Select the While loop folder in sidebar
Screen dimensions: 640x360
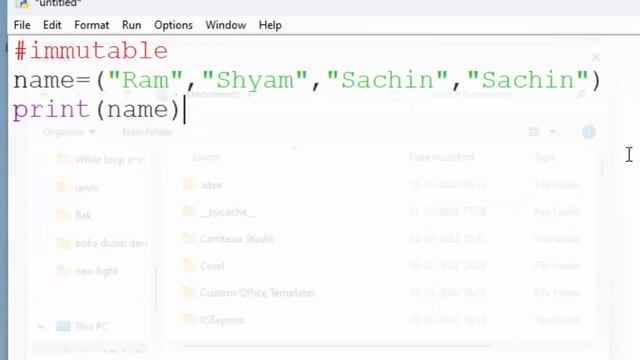tap(100, 160)
